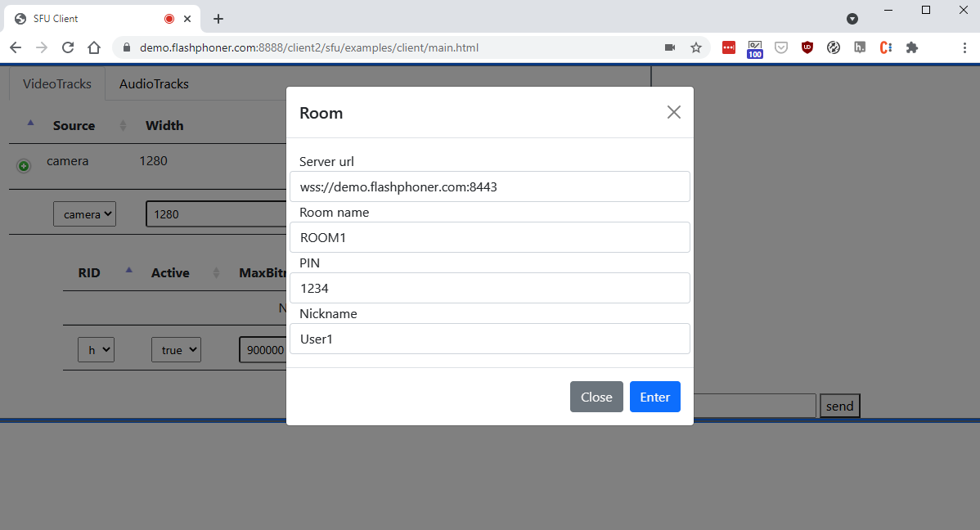Open Chrome's three-dot menu
The image size is (980, 530).
964,48
